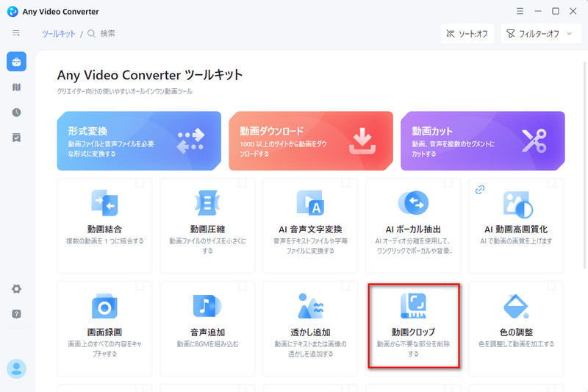
Task: Click the '色を調整して動画を加工する' description
Action: pos(516,344)
